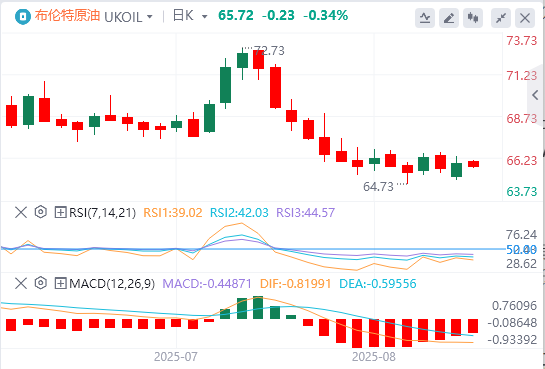Click the RSI(7,14,21) indicator label
Viewport: 545px width, 369px height.
pyautogui.click(x=103, y=212)
